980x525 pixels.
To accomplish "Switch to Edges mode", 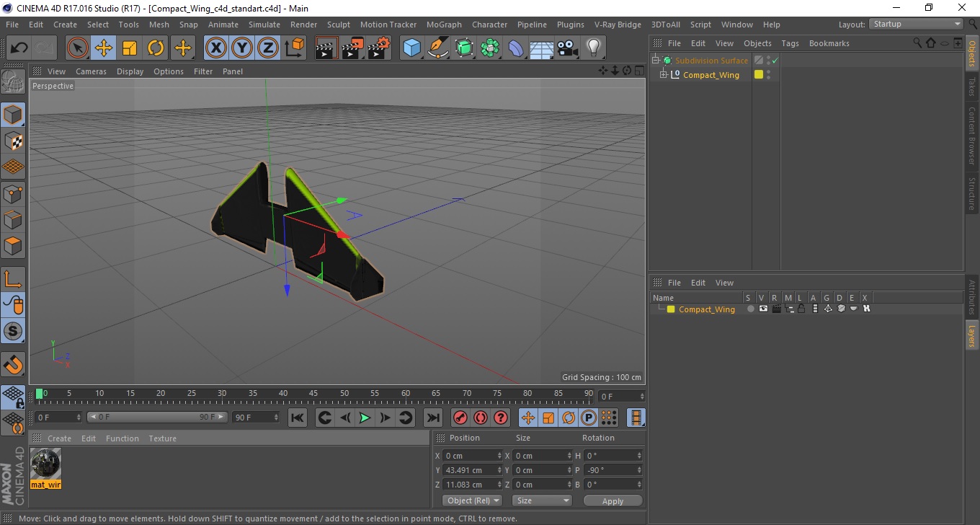I will pyautogui.click(x=13, y=219).
